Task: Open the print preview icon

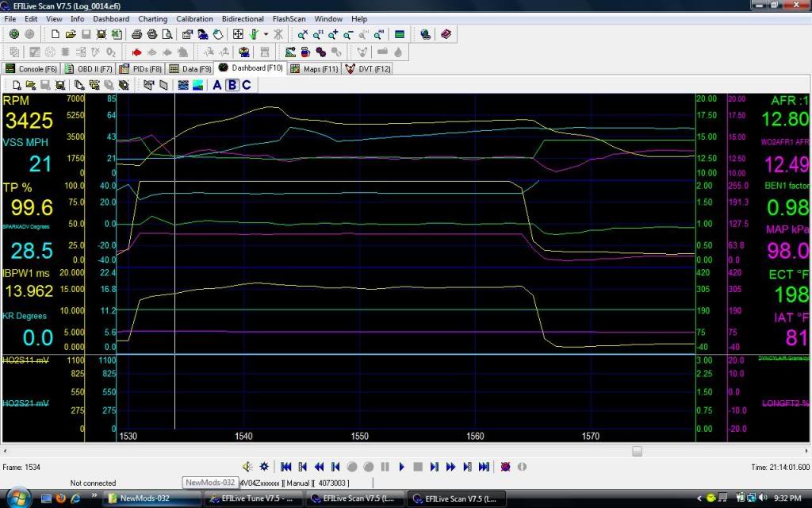Action: coord(167,34)
